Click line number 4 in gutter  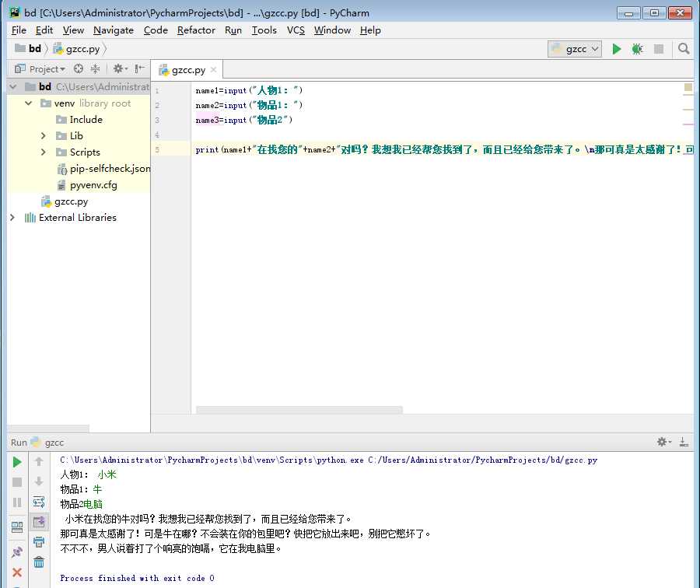[x=157, y=135]
